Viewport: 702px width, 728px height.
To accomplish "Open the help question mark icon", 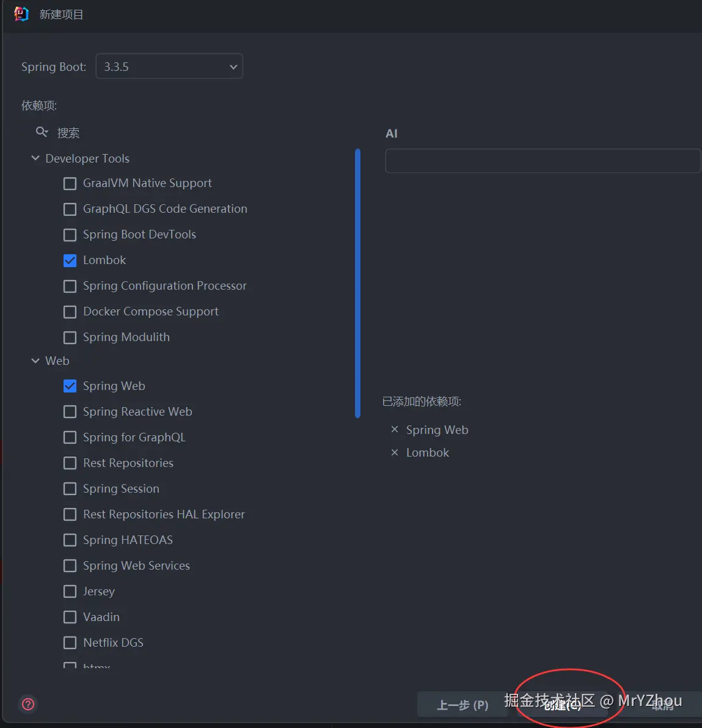I will coord(28,704).
